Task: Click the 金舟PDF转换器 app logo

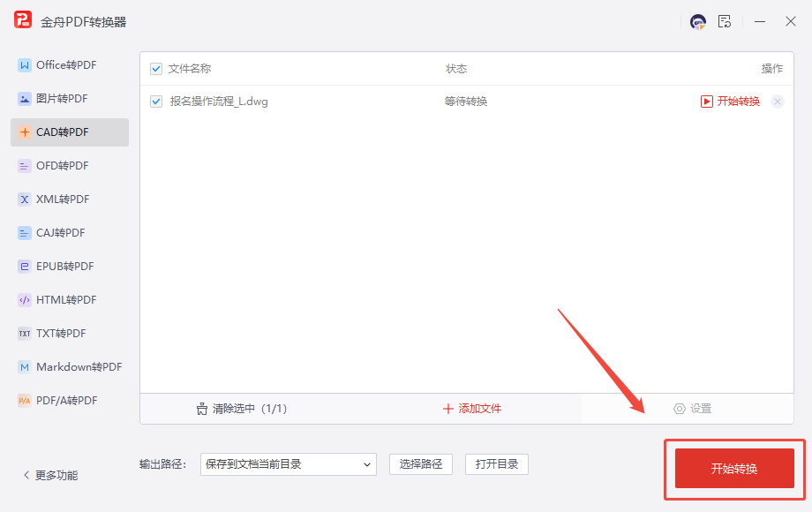Action: pyautogui.click(x=23, y=19)
